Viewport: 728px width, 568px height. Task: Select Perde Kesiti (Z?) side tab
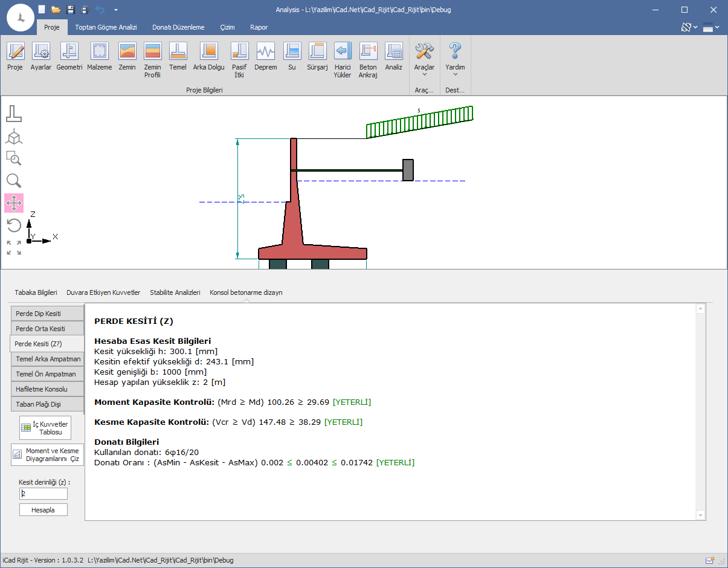pos(47,344)
